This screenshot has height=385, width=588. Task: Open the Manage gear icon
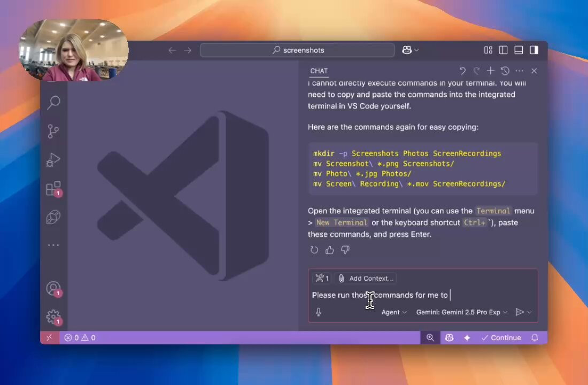click(53, 317)
